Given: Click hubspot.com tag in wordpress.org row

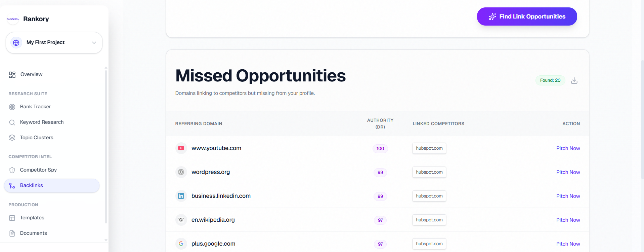Looking at the screenshot, I should pyautogui.click(x=429, y=172).
